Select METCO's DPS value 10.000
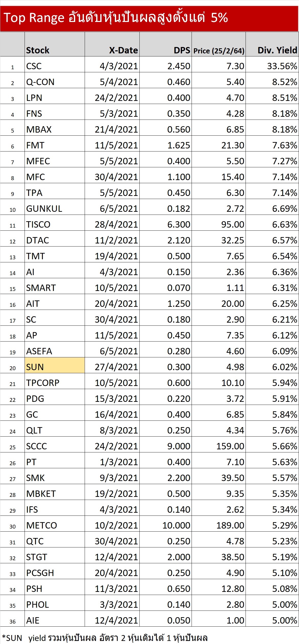 (x=165, y=524)
